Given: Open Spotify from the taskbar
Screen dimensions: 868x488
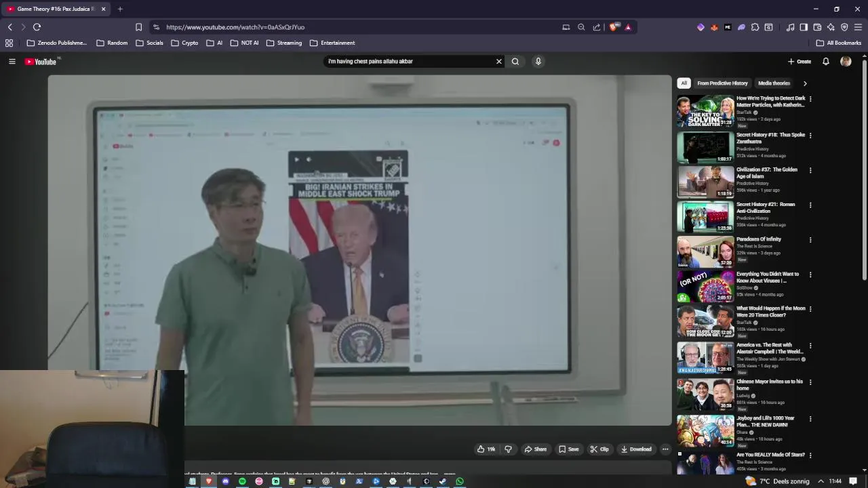Looking at the screenshot, I should pos(242,481).
